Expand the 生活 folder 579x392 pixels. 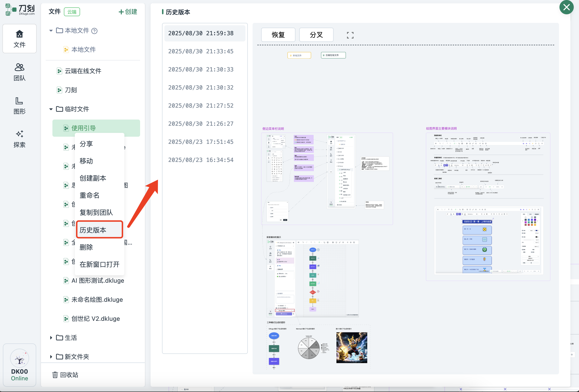(51, 338)
